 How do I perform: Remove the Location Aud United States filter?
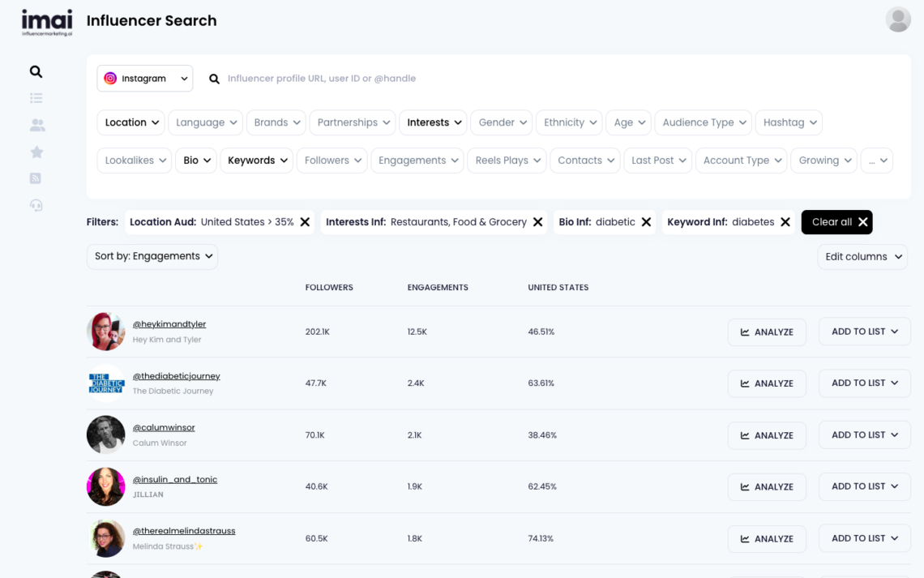coord(304,221)
